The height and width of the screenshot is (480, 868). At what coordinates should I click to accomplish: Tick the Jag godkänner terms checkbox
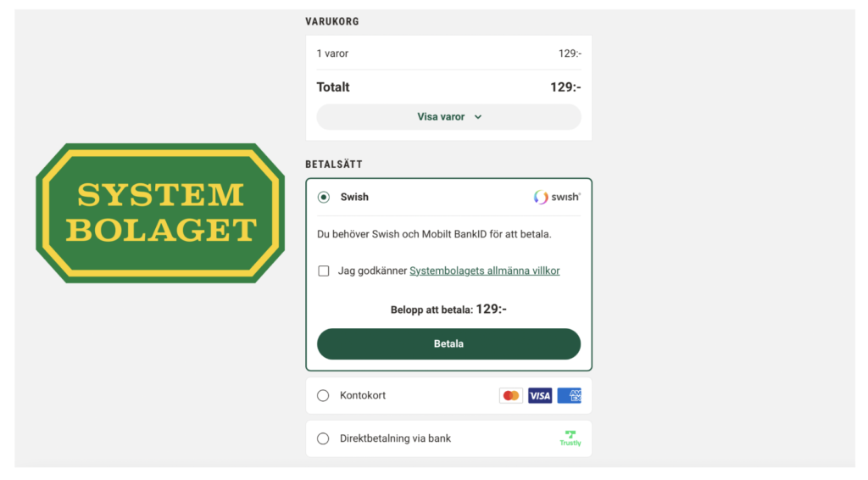pyautogui.click(x=324, y=271)
